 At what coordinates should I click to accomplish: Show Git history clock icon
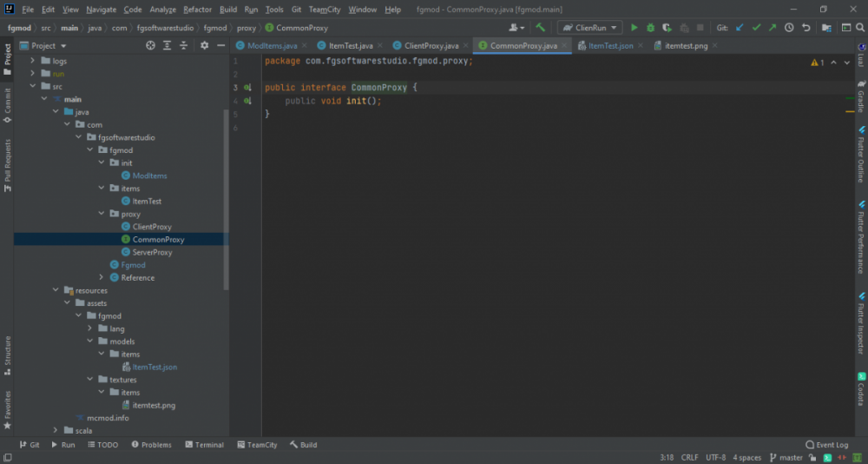click(789, 28)
